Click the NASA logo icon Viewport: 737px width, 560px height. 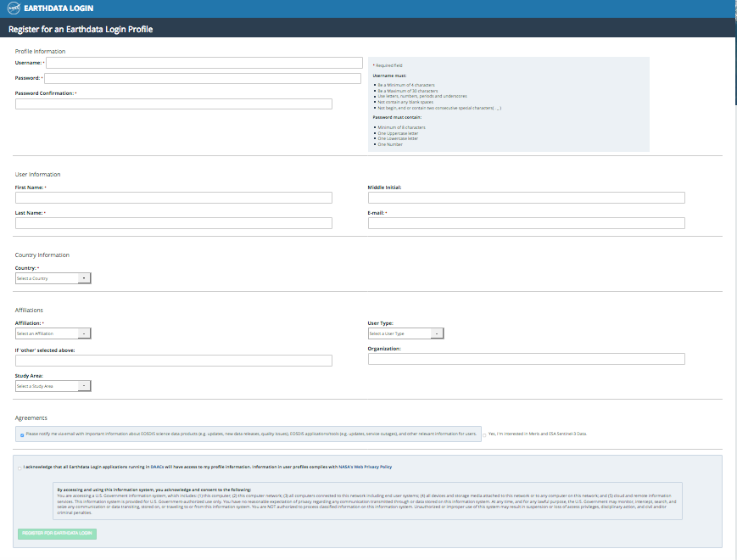click(14, 8)
